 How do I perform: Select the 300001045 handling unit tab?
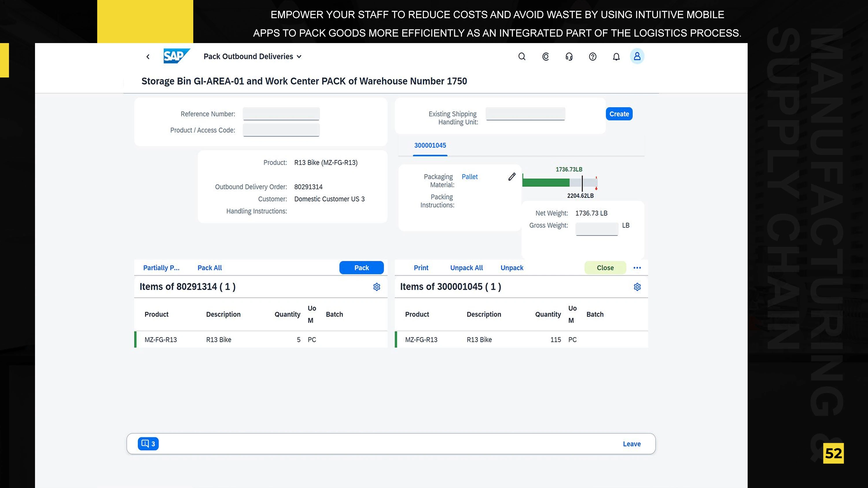(x=430, y=145)
